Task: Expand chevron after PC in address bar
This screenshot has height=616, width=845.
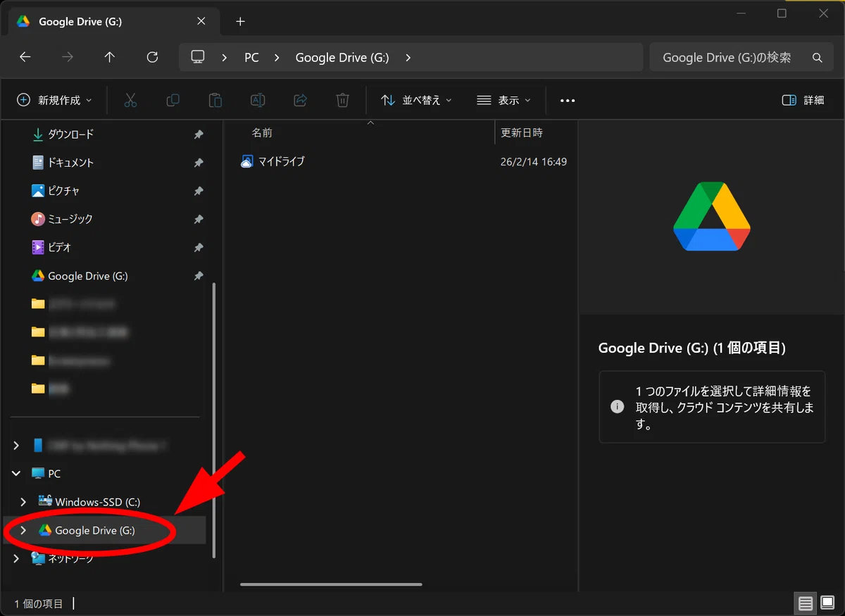Action: point(277,58)
